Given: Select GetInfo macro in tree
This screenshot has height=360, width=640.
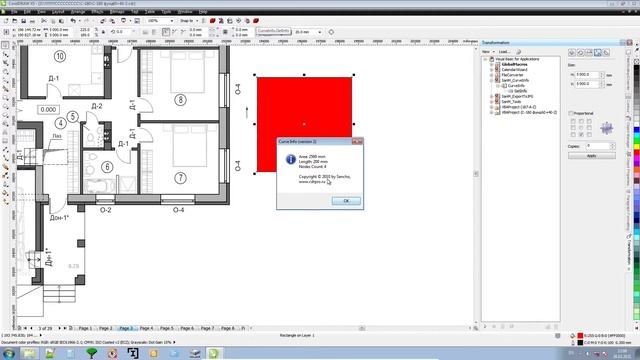Looking at the screenshot, I should [x=520, y=91].
